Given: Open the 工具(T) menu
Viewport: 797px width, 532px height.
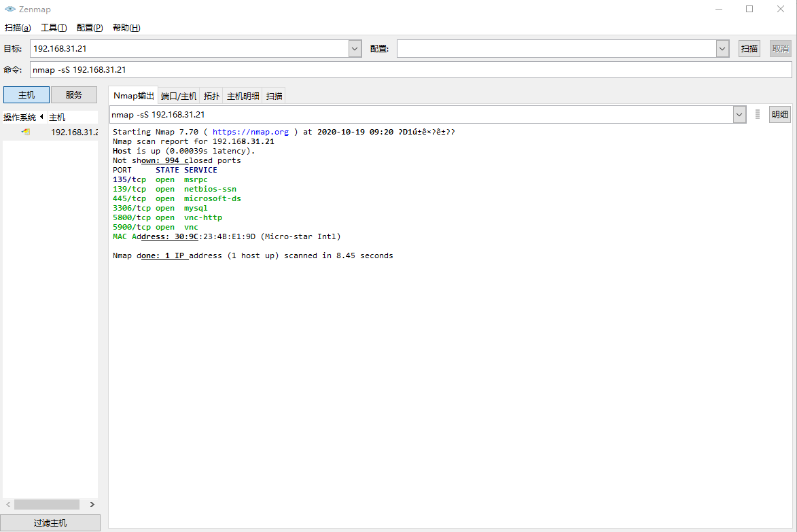Looking at the screenshot, I should pos(54,27).
